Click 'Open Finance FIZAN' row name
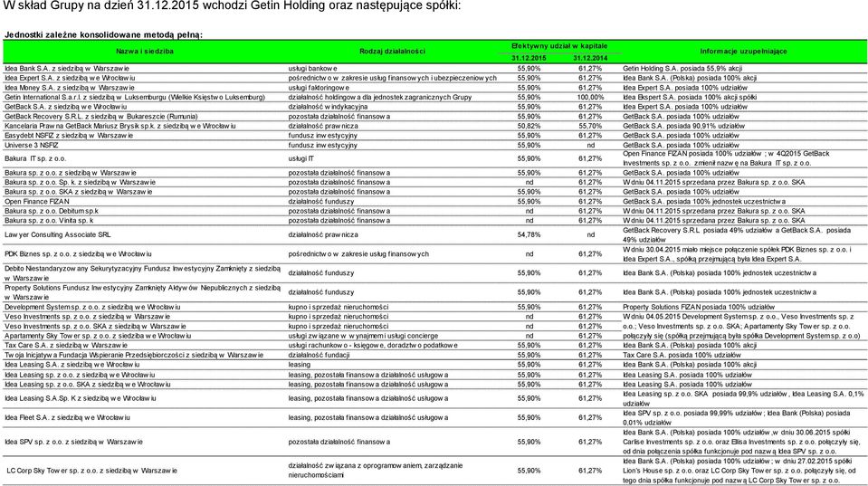This screenshot has width=868, height=486. point(37,202)
